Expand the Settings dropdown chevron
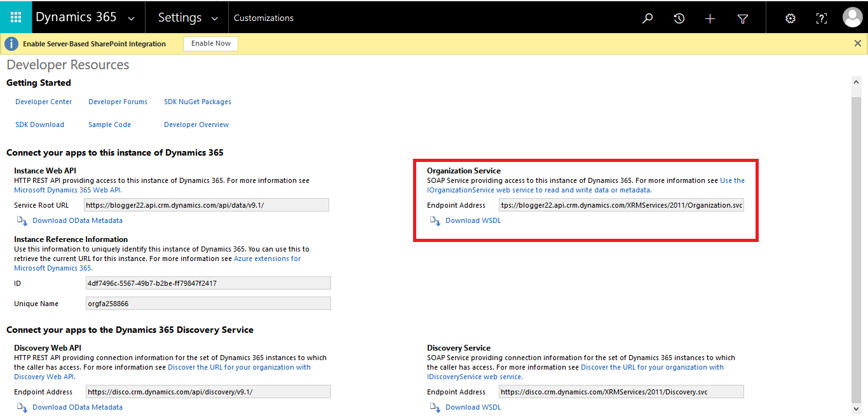Viewport: 868px width, 416px height. coord(215,18)
